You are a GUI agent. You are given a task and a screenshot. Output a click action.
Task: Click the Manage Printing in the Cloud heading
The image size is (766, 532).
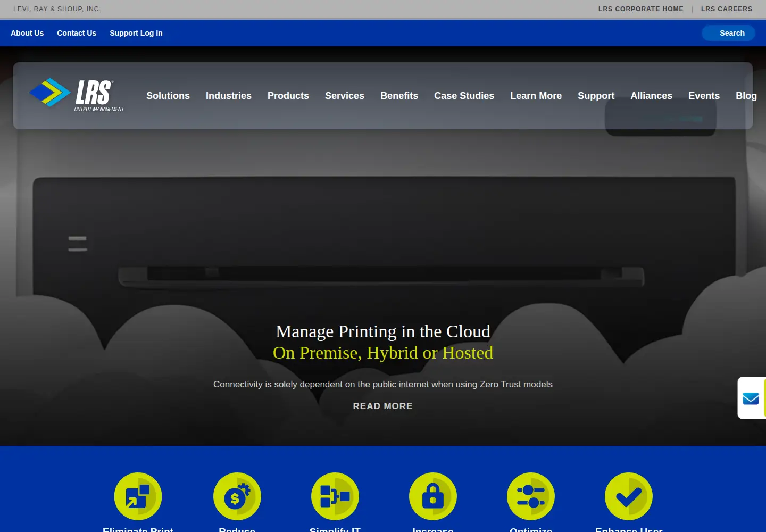click(383, 331)
